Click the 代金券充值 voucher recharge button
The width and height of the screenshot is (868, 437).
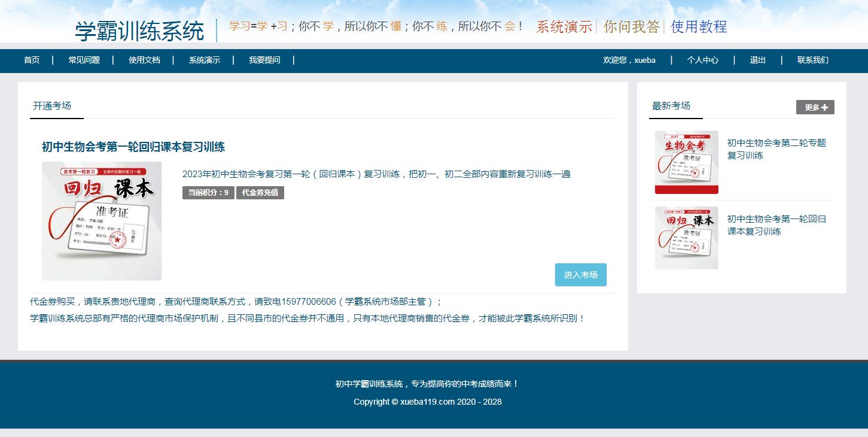pyautogui.click(x=260, y=193)
